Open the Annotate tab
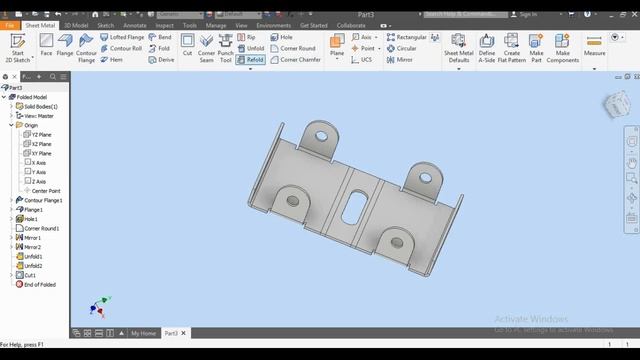This screenshot has width=640, height=360. [x=135, y=25]
